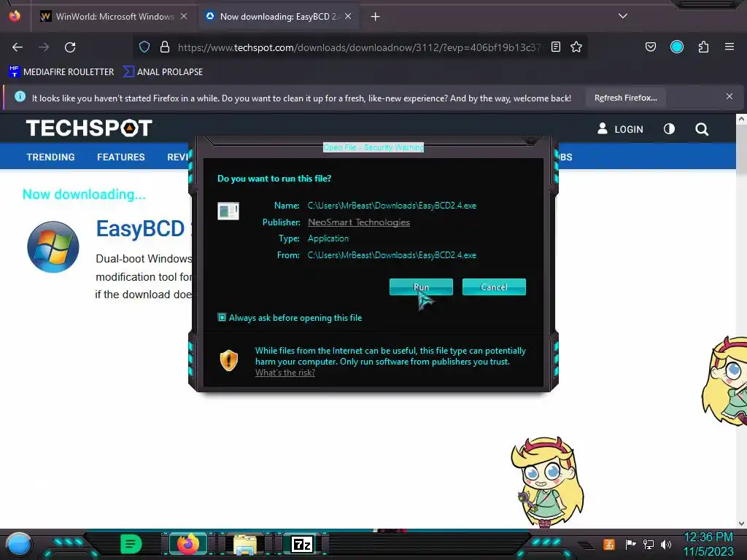
Task: Open the Action Center flag tray icon
Action: tap(630, 544)
